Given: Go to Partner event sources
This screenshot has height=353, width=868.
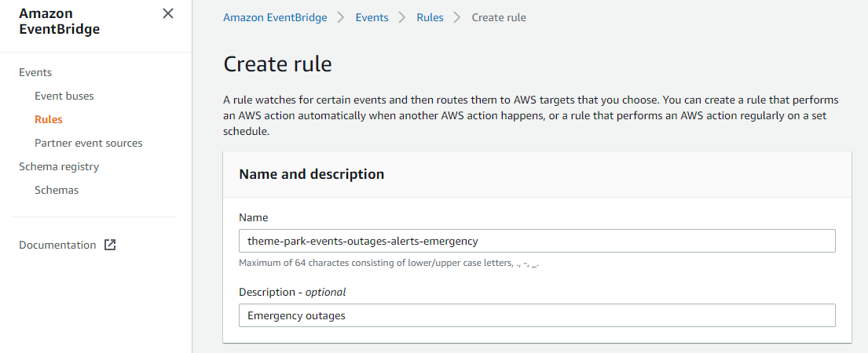Looking at the screenshot, I should coord(89,143).
